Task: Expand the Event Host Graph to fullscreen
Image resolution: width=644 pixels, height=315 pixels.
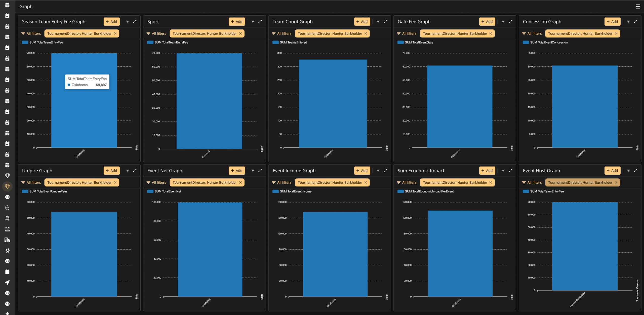Action: [x=636, y=171]
